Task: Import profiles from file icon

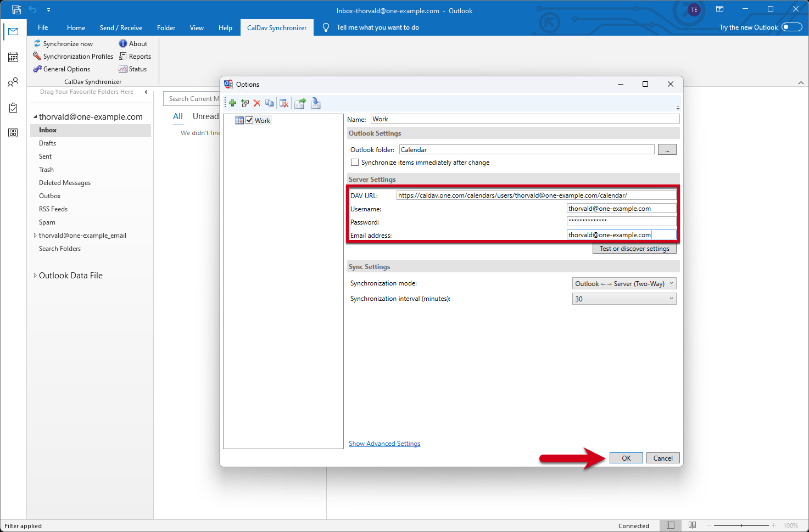Action: point(316,103)
